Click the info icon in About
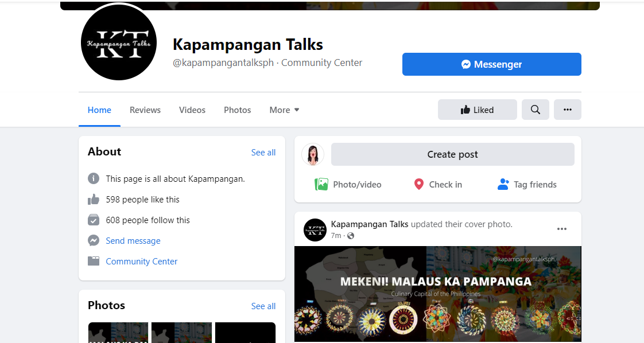The width and height of the screenshot is (644, 343). (94, 178)
